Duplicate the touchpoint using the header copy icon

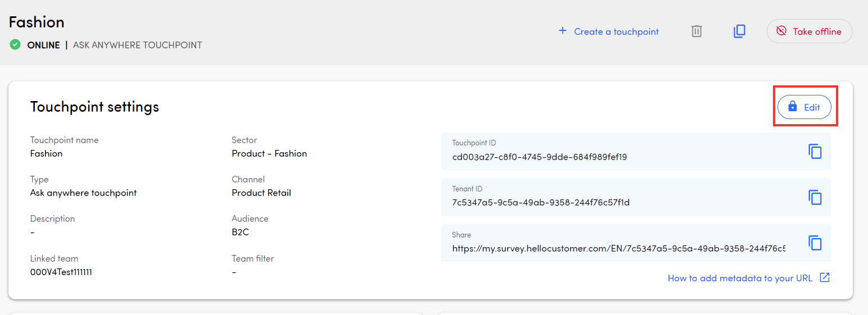[739, 31]
